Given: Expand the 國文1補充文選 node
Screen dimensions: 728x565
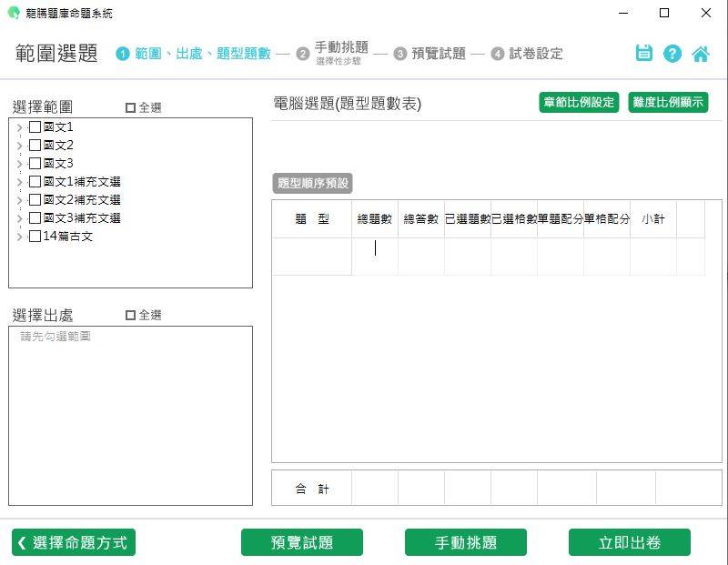Looking at the screenshot, I should pyautogui.click(x=19, y=182).
